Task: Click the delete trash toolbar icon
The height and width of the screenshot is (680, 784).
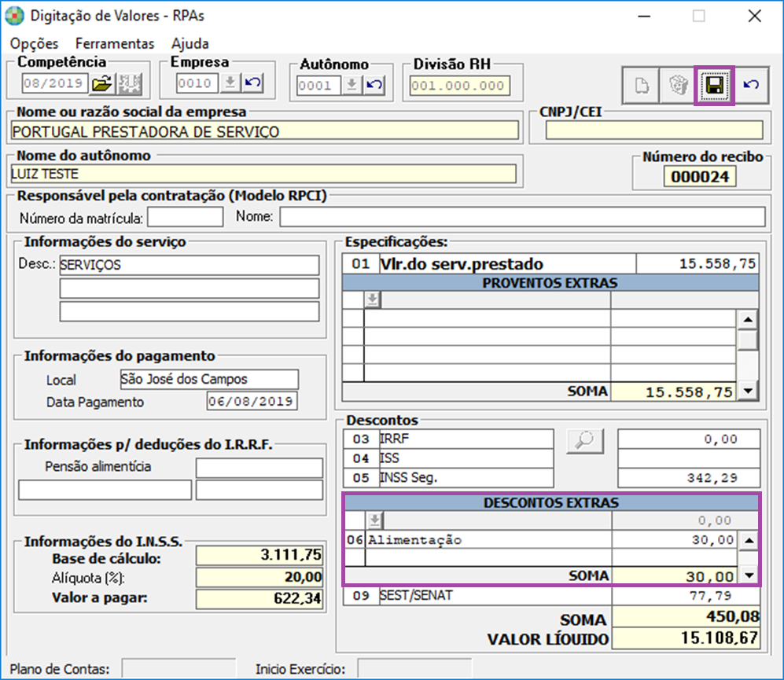Action: click(x=678, y=86)
